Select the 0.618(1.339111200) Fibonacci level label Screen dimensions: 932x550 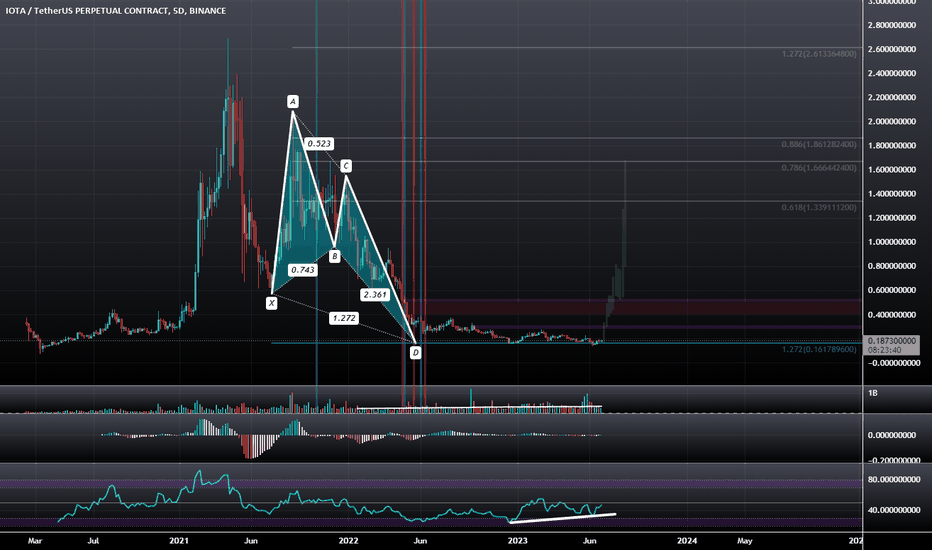[819, 208]
